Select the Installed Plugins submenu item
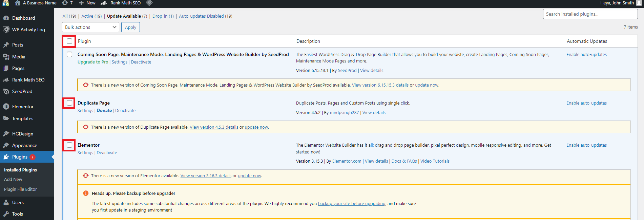The height and width of the screenshot is (220, 644). 20,170
